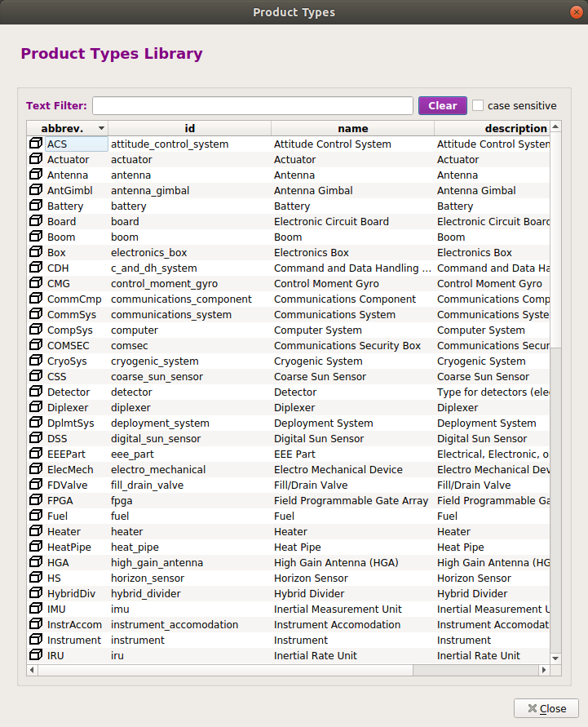Click the cube icon beside DSS

[x=36, y=438]
